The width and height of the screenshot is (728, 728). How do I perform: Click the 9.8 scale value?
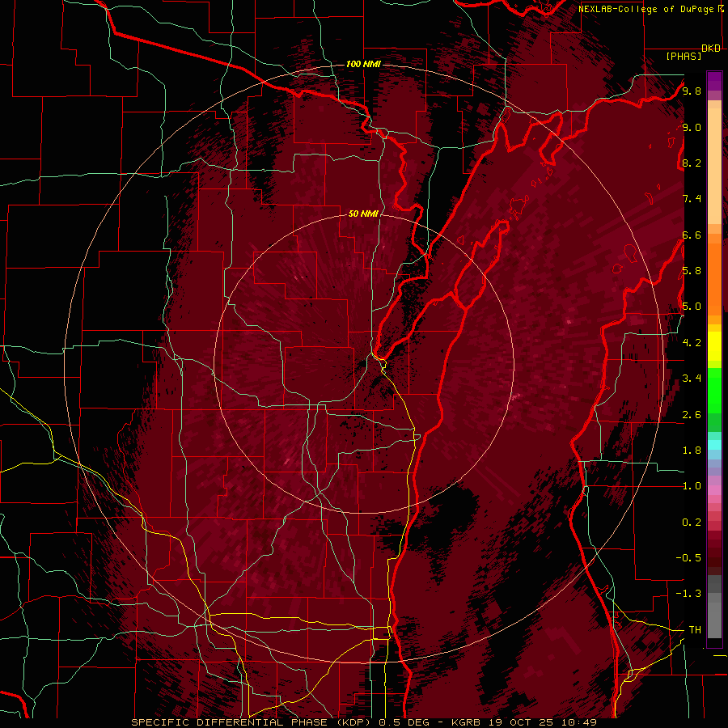click(692, 91)
